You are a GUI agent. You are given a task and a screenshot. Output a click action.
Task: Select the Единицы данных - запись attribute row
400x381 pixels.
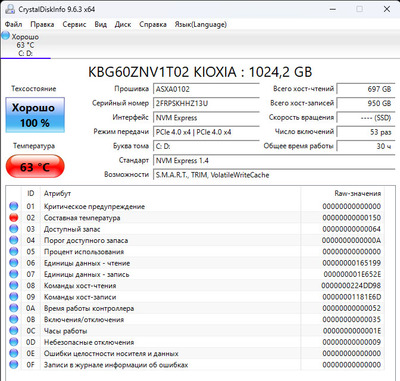pyautogui.click(x=195, y=274)
